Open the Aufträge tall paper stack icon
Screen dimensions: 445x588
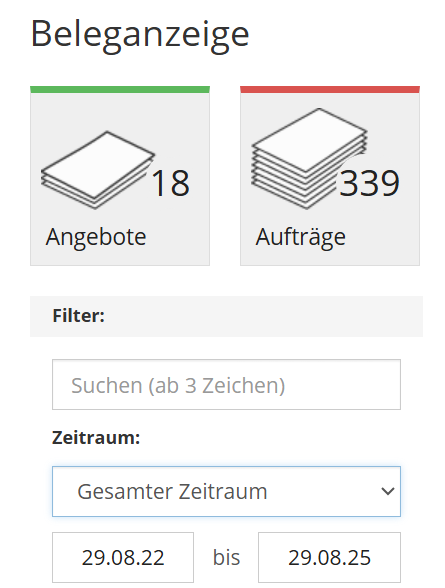coord(309,158)
